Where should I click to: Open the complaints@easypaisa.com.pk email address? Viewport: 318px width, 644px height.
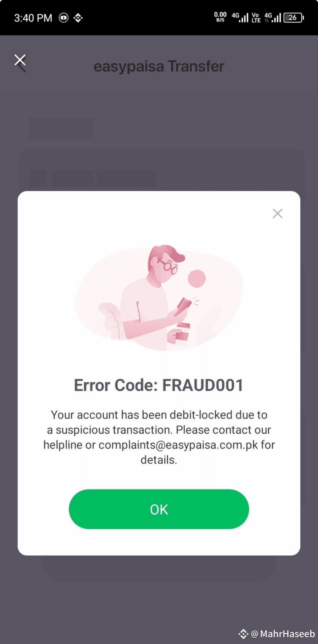tap(178, 445)
